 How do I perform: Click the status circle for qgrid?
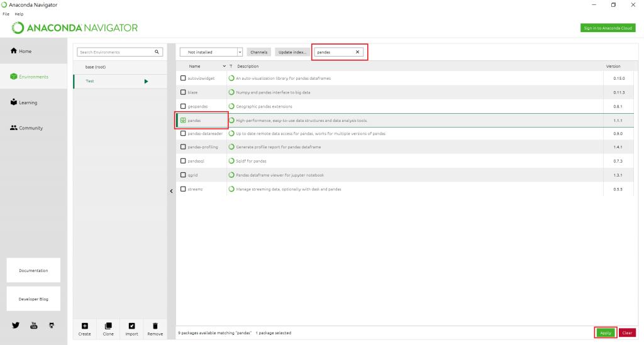coord(231,175)
